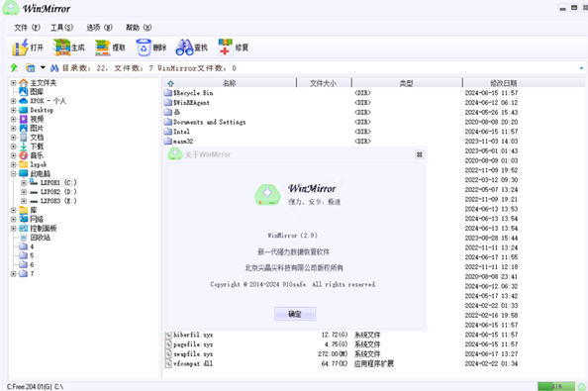Viewport: 588px width, 391px height.
Task: Collapse the 此电脑 tree node
Action: [14, 173]
